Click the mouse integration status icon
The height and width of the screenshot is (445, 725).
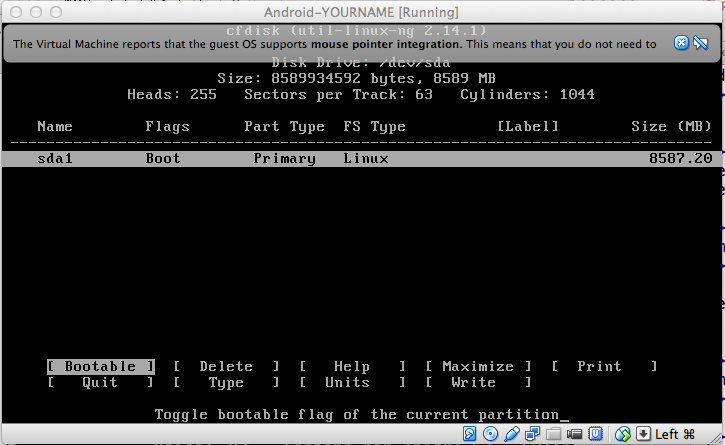pyautogui.click(x=623, y=434)
